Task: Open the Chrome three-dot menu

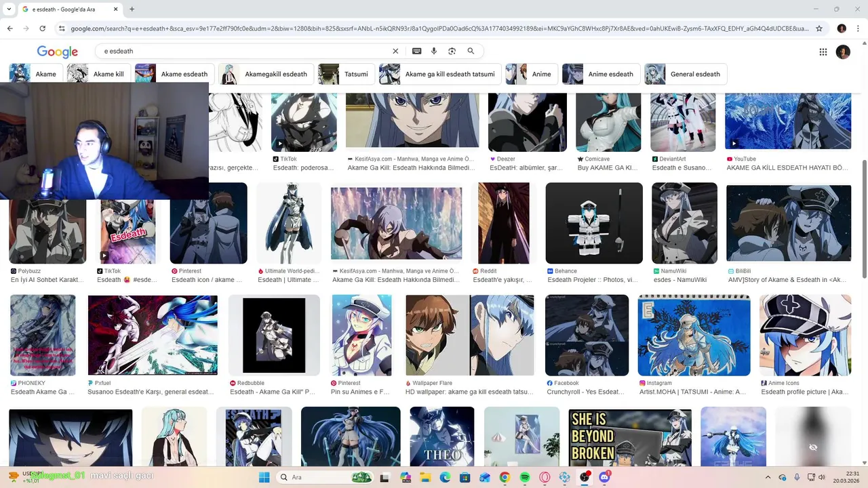Action: pyautogui.click(x=858, y=28)
